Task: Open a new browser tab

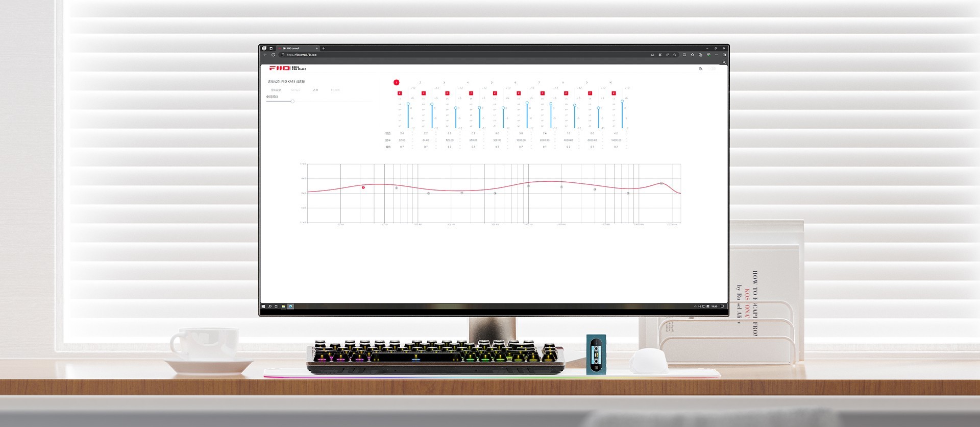Action: point(324,49)
